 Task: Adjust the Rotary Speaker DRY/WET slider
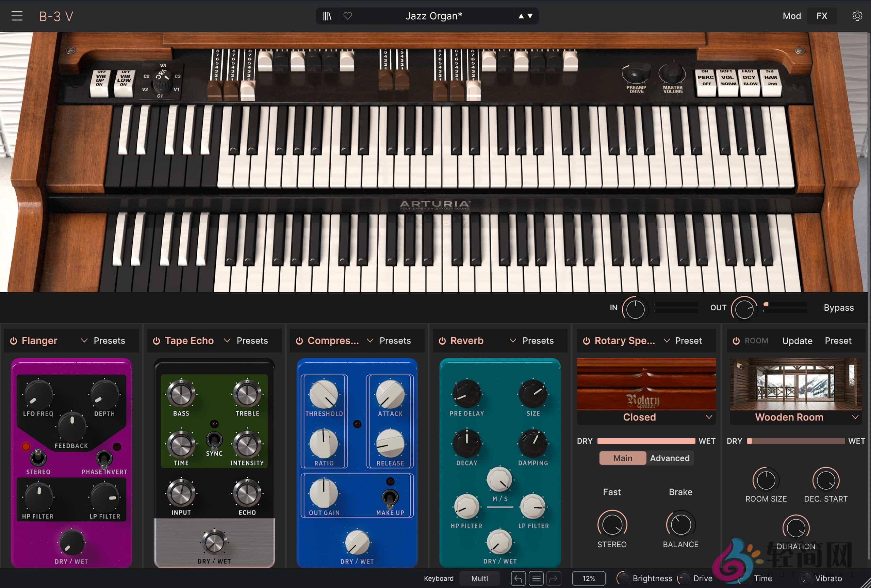point(646,441)
